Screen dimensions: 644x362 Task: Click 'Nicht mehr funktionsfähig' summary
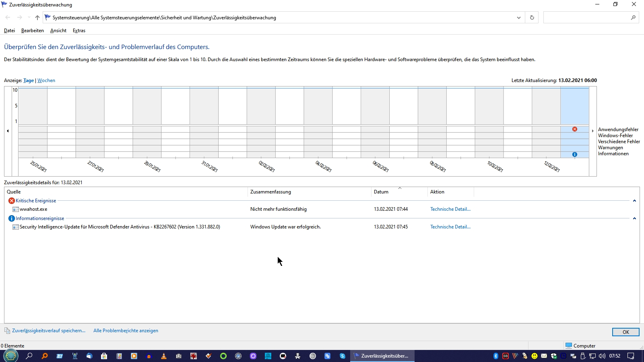tap(279, 209)
